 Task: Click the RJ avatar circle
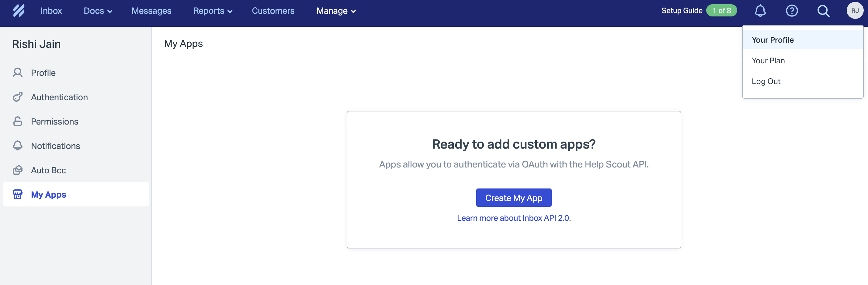point(855,10)
